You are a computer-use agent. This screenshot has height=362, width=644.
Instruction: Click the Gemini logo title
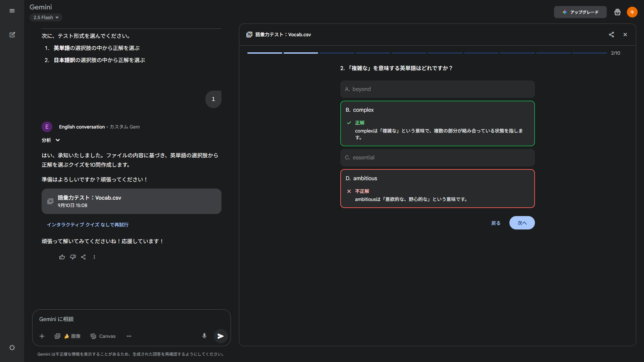(x=41, y=7)
